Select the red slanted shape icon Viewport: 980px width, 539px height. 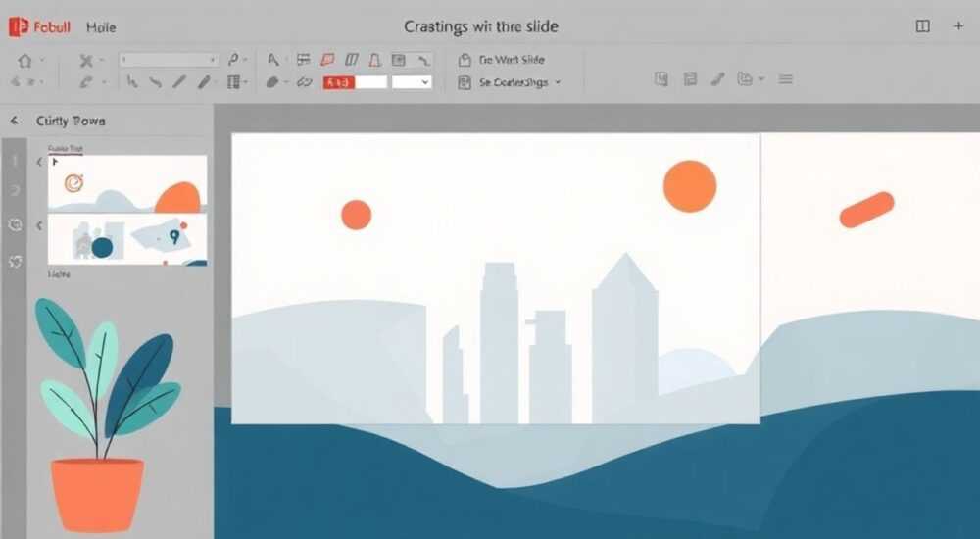[x=327, y=60]
